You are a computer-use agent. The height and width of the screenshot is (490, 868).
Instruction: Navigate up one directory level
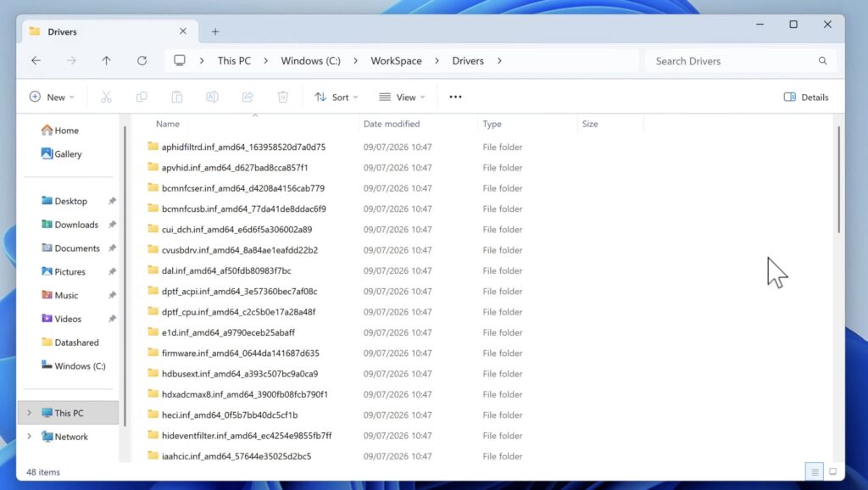click(x=106, y=61)
